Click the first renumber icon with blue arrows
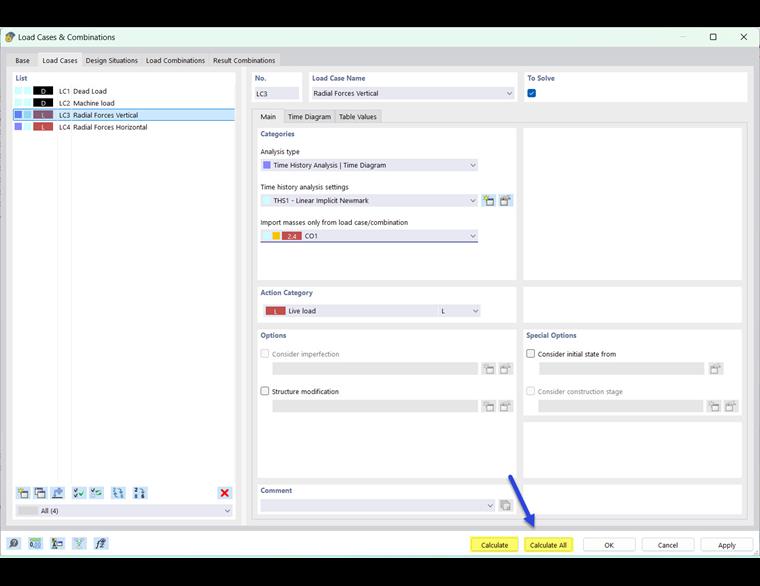The image size is (760, 586). tap(118, 493)
